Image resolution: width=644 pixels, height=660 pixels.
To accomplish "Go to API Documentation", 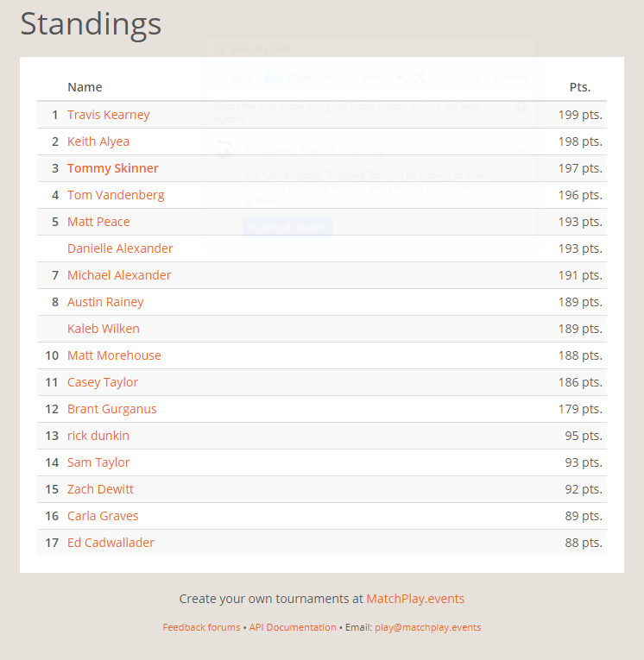I will (293, 627).
